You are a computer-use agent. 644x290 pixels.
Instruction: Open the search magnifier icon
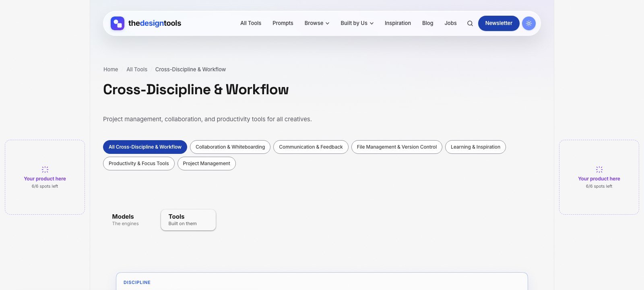pyautogui.click(x=470, y=23)
